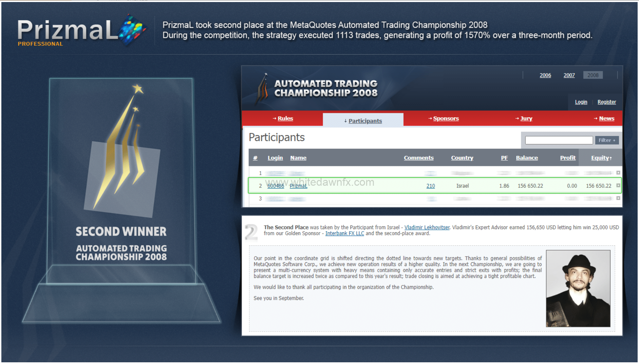The width and height of the screenshot is (639, 364).
Task: Expand the Participants tab
Action: tap(365, 121)
